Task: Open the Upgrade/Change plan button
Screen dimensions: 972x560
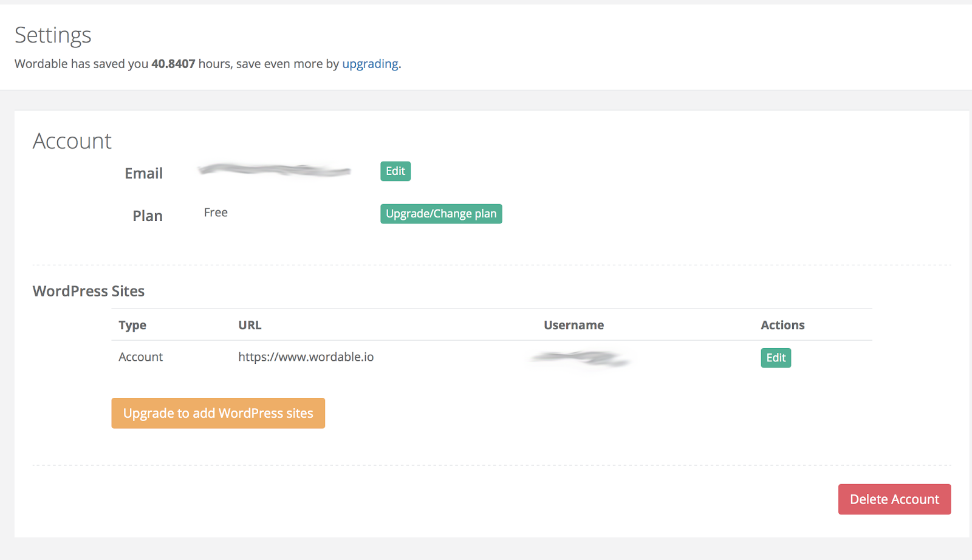Action: coord(441,214)
